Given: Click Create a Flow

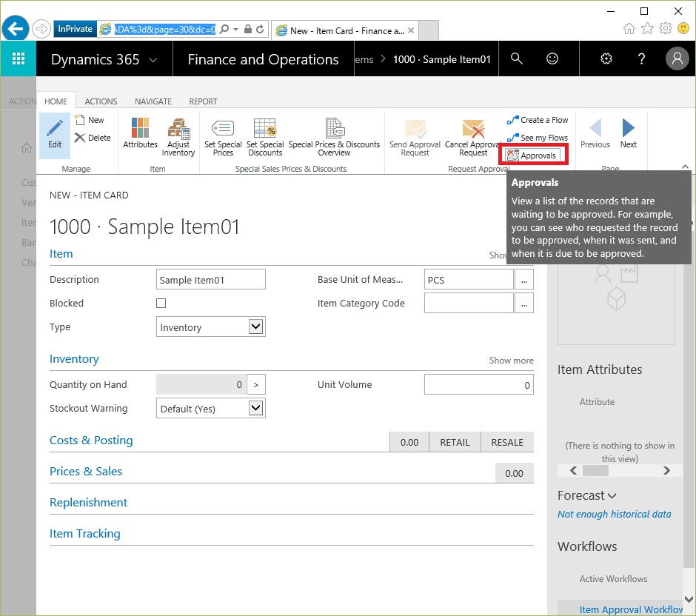Looking at the screenshot, I should 538,120.
